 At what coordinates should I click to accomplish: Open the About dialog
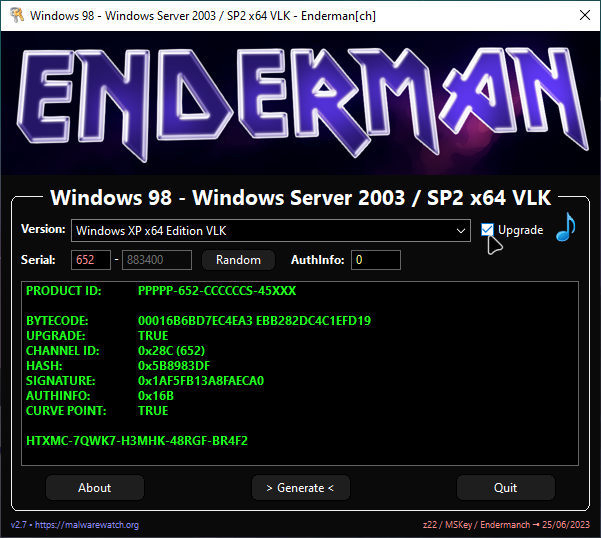click(95, 487)
